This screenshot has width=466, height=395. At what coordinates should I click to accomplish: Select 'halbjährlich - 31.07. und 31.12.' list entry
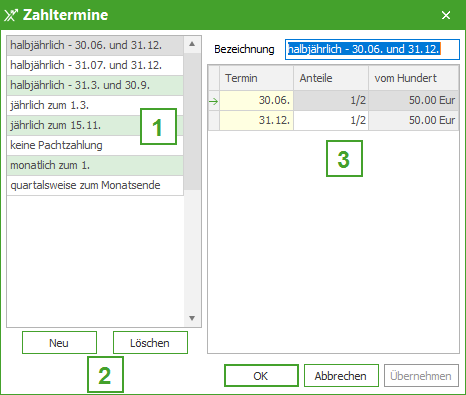point(95,65)
